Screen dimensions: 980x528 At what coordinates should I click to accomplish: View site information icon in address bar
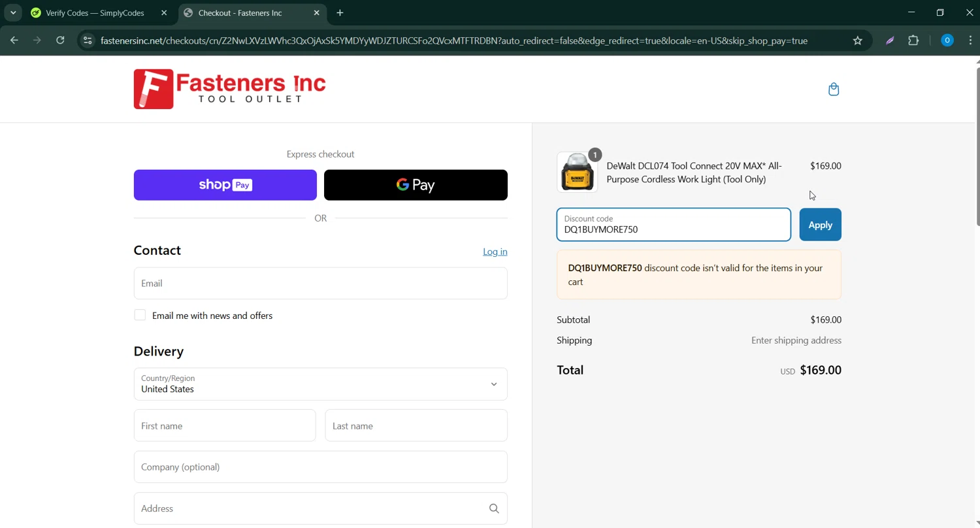[x=88, y=41]
